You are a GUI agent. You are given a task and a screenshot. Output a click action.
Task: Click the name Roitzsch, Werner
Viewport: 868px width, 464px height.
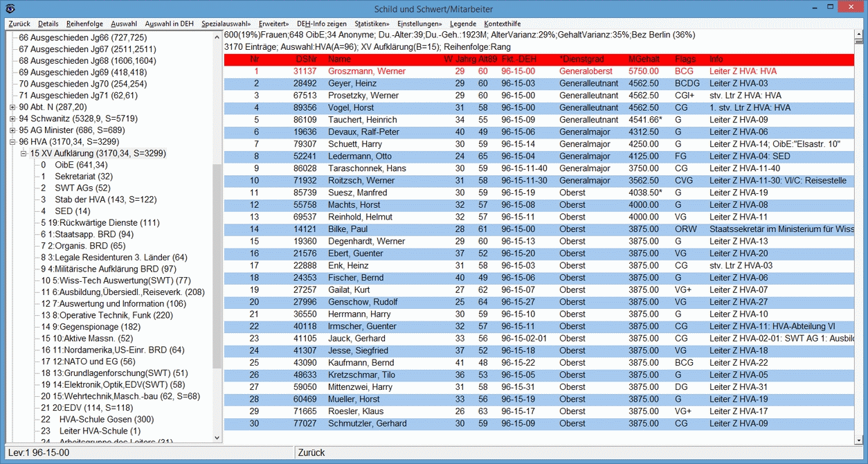[x=361, y=180]
